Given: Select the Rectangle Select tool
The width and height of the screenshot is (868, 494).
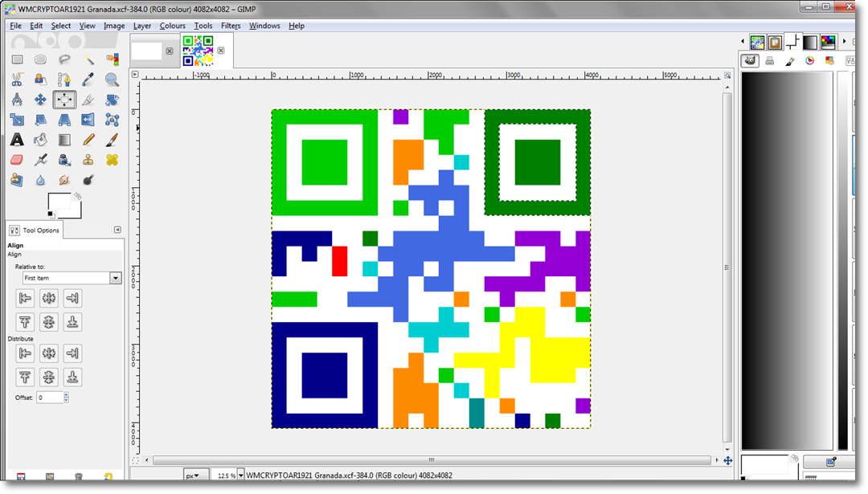Looking at the screenshot, I should (x=17, y=59).
